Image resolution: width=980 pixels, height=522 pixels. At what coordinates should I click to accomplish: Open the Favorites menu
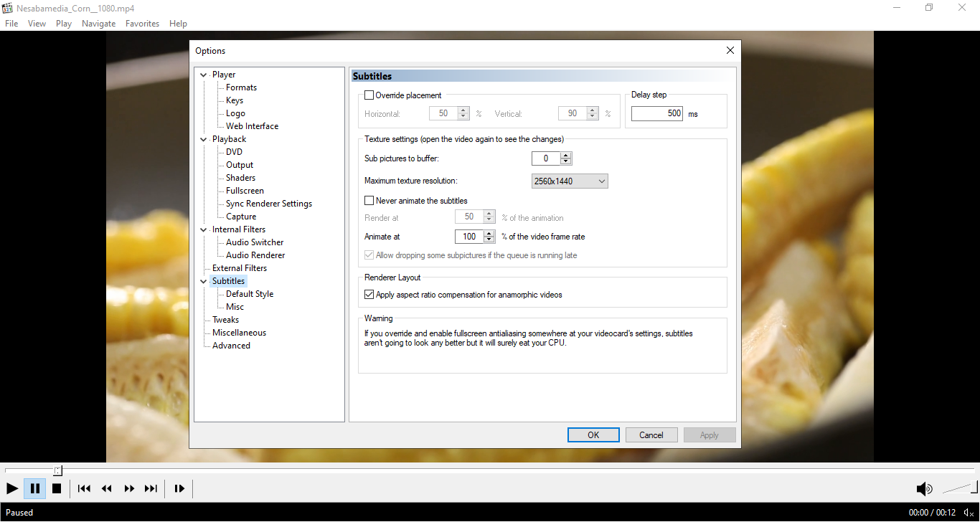point(142,24)
